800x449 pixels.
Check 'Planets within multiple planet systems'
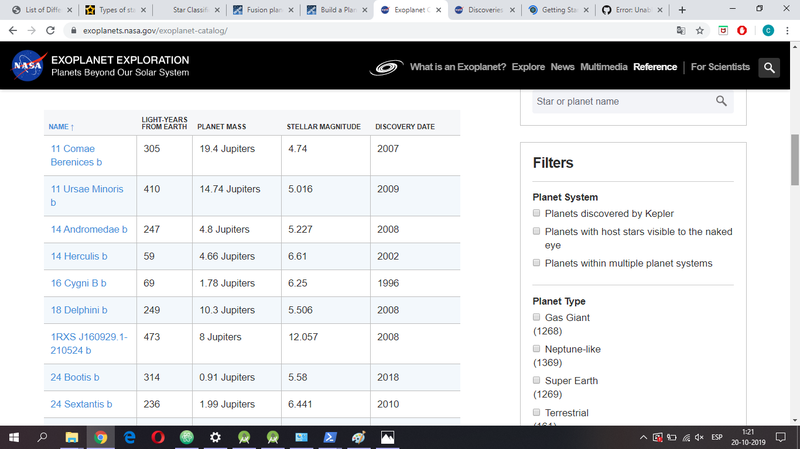point(537,263)
